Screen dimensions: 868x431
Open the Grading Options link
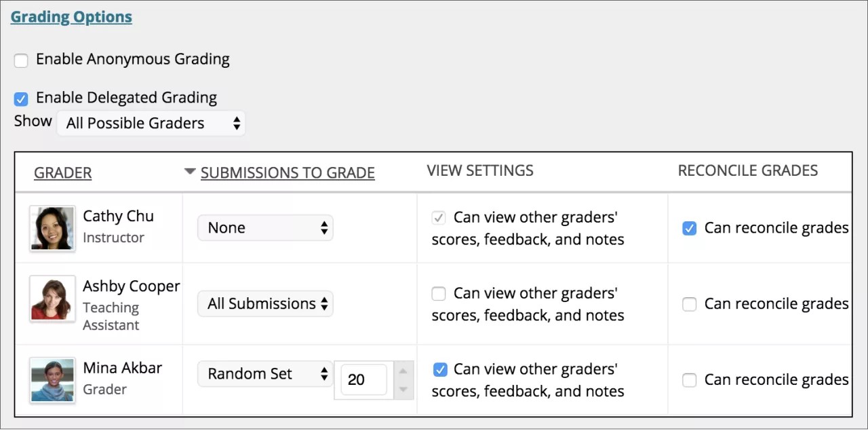(x=71, y=16)
